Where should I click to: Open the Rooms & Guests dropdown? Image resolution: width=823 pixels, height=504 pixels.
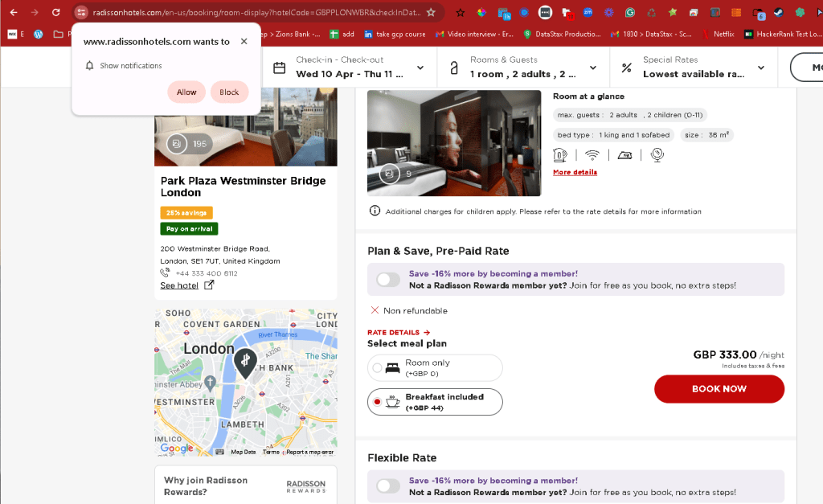tap(523, 68)
